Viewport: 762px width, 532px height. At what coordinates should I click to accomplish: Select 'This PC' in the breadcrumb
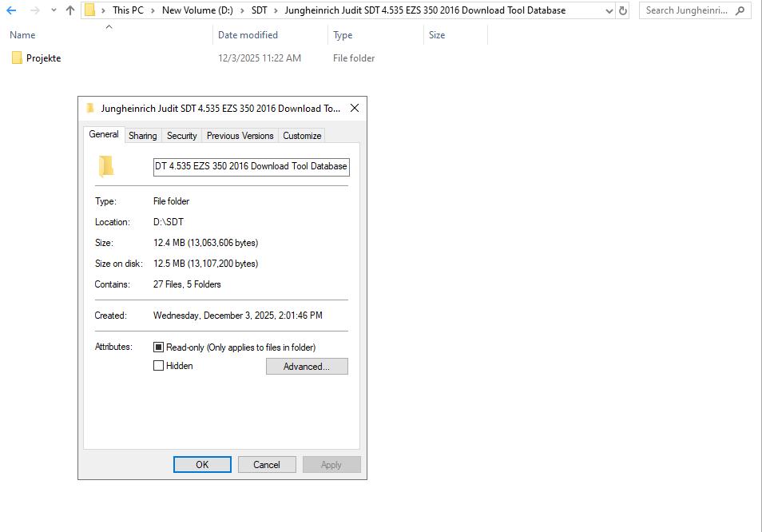129,10
